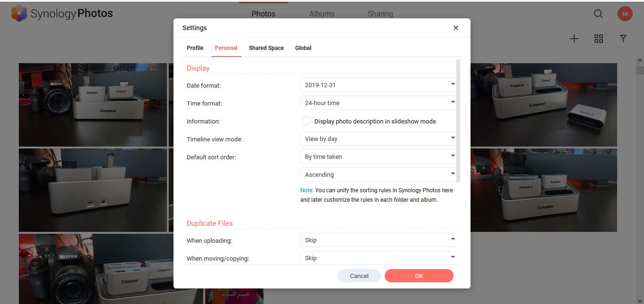Enable display photo description in slideshow mode

tap(306, 121)
